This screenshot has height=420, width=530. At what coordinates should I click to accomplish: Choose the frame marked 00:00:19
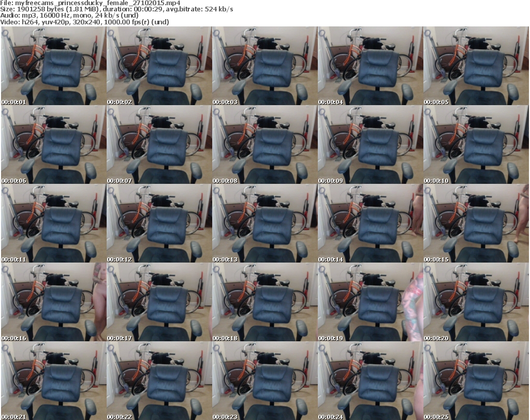[x=370, y=302]
